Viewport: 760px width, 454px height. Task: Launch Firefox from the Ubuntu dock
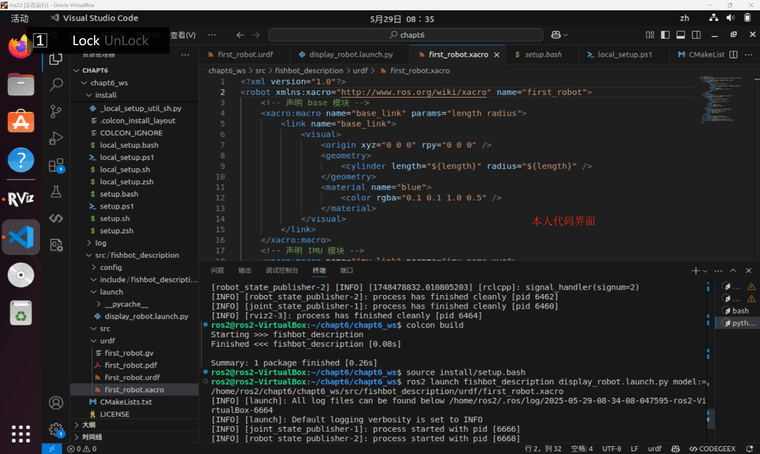(20, 47)
